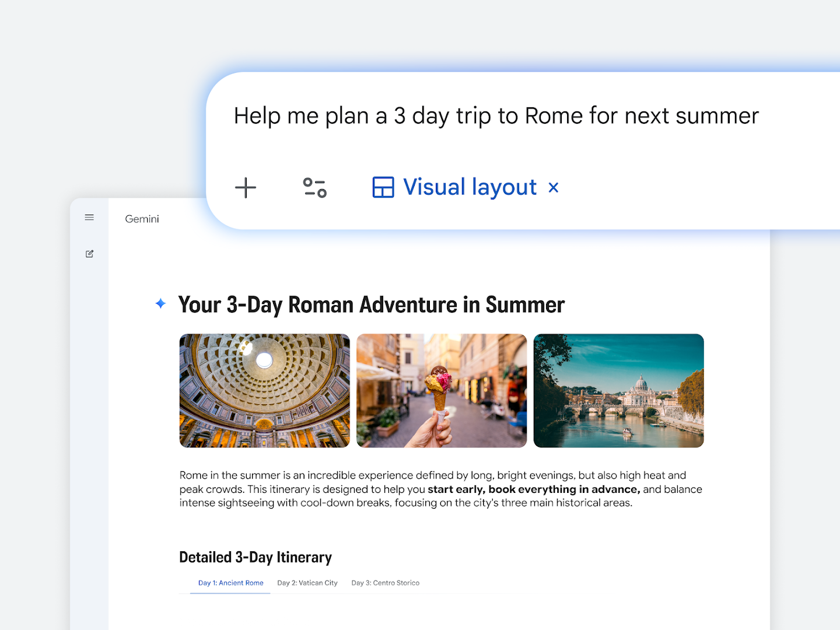Start a new chat with the compose icon

pos(89,254)
